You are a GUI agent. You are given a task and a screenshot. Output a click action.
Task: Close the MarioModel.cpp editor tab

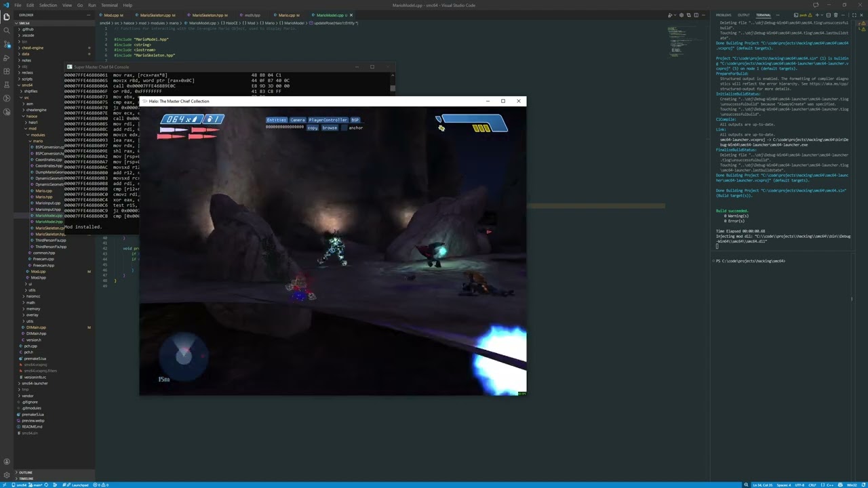351,15
